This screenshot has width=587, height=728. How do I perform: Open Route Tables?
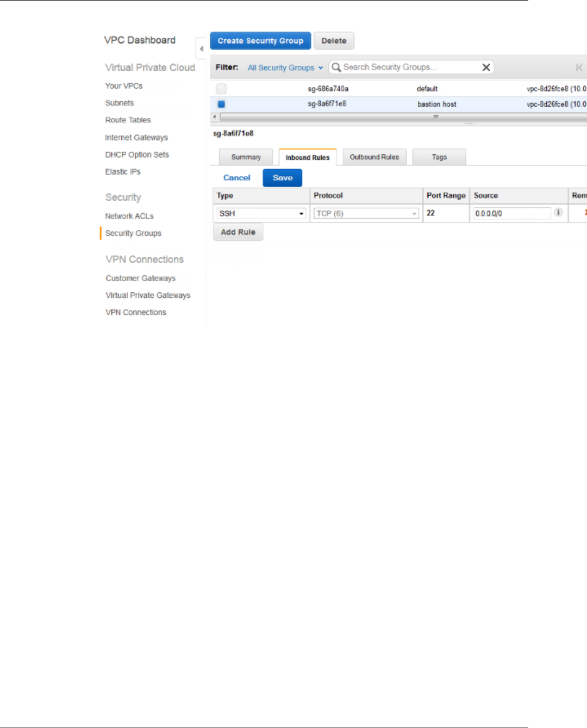click(128, 120)
